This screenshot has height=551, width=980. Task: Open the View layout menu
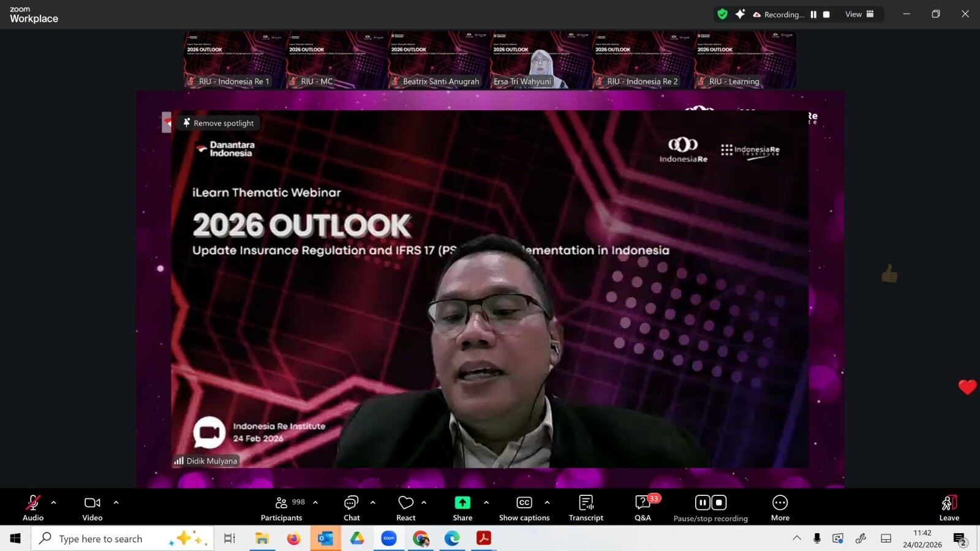[859, 14]
